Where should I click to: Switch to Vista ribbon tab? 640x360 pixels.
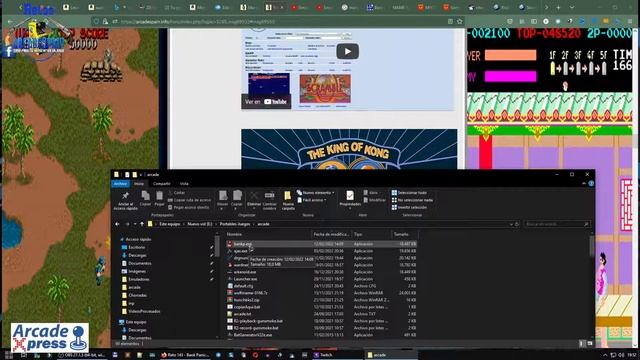[184, 184]
